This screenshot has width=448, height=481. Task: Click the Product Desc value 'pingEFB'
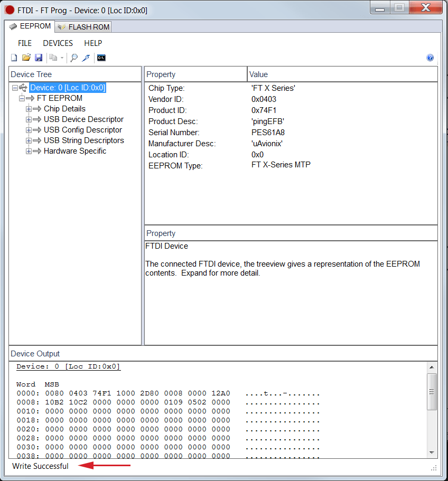point(267,121)
